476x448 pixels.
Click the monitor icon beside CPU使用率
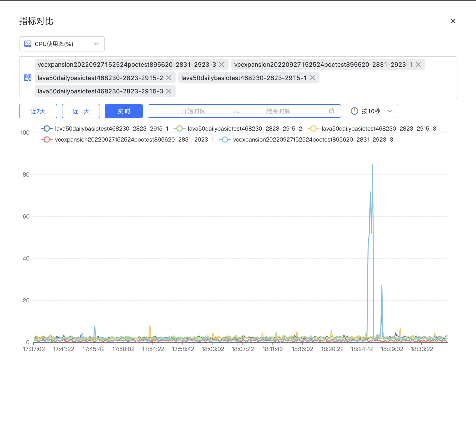28,44
